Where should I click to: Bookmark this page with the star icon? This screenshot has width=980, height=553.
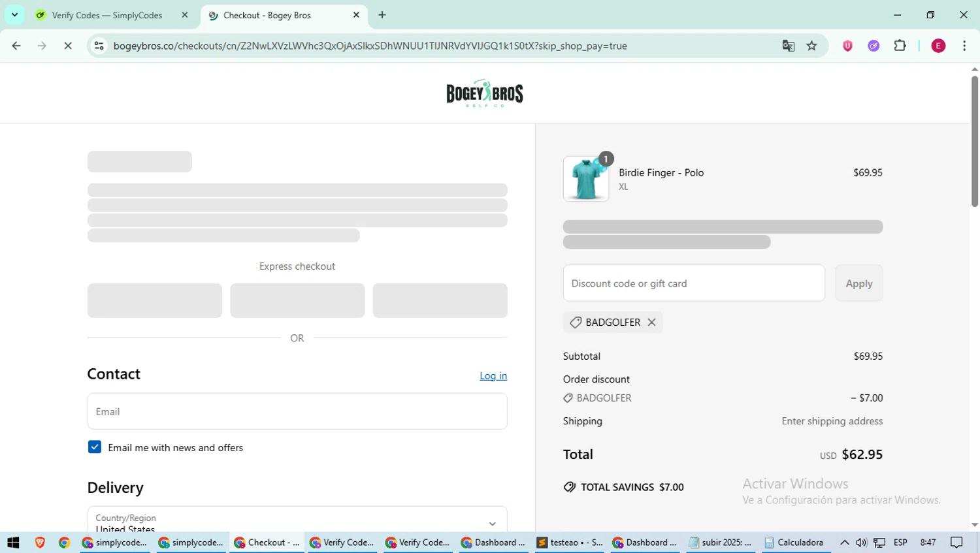click(811, 46)
